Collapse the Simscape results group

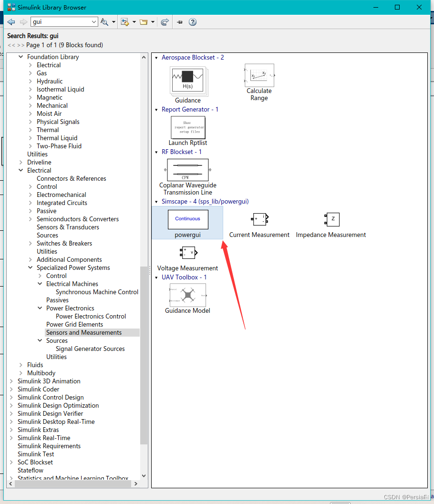(156, 202)
